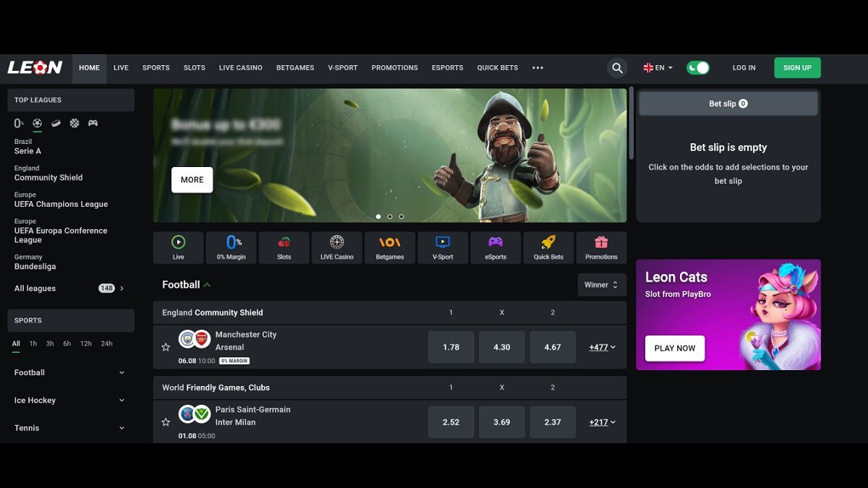Open the search magnifier icon
The width and height of the screenshot is (868, 488).
617,68
